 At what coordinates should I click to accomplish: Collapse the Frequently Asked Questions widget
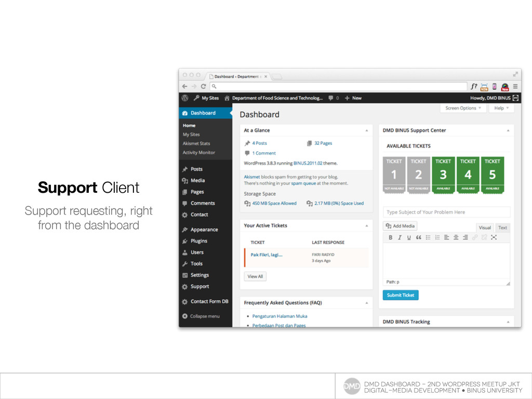pos(367,303)
